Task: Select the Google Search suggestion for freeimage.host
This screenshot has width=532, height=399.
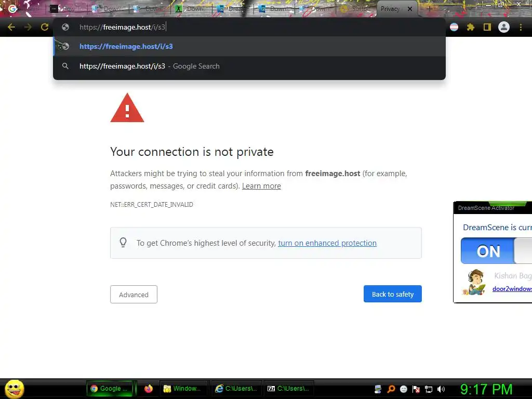Action: 249,66
